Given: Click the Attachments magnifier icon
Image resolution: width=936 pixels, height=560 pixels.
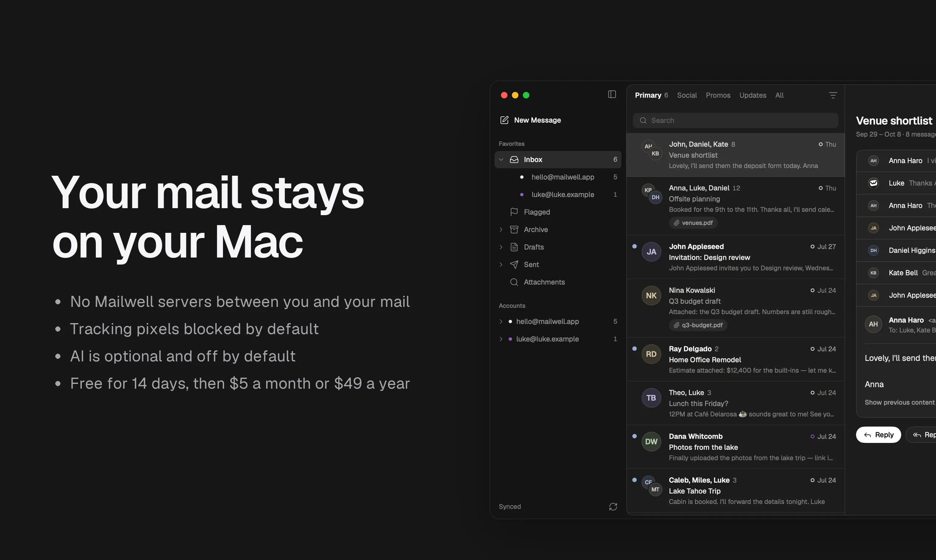Looking at the screenshot, I should 514,282.
